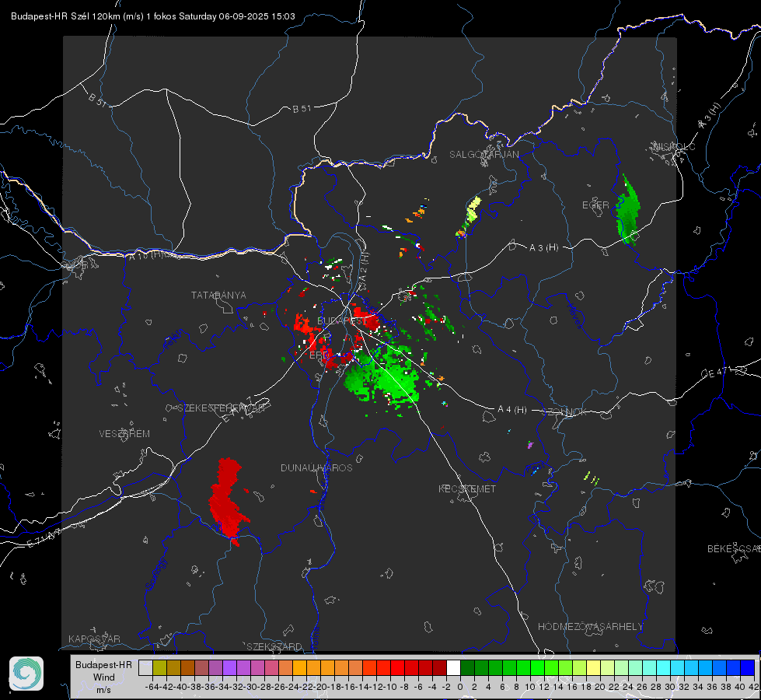Screen dimensions: 761x700
Task: Click the SALGOTARJAN city label
Action: 483,154
